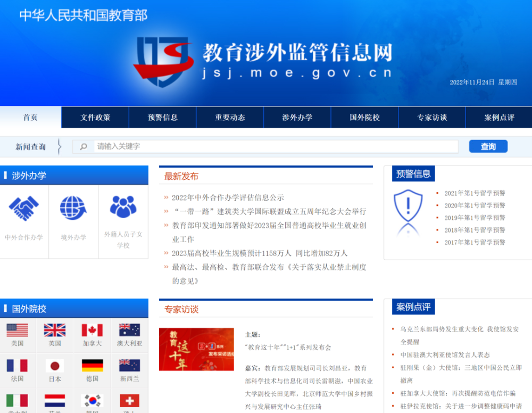This screenshot has width=532, height=413.
Task: Click 涉外办学 sidebar panel header
Action: point(74,176)
